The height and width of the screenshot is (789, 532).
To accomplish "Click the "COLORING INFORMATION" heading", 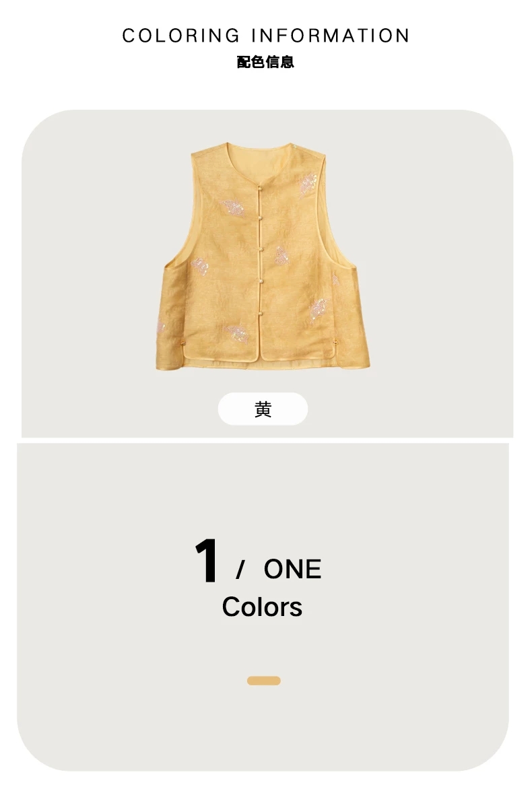I will point(266,36).
